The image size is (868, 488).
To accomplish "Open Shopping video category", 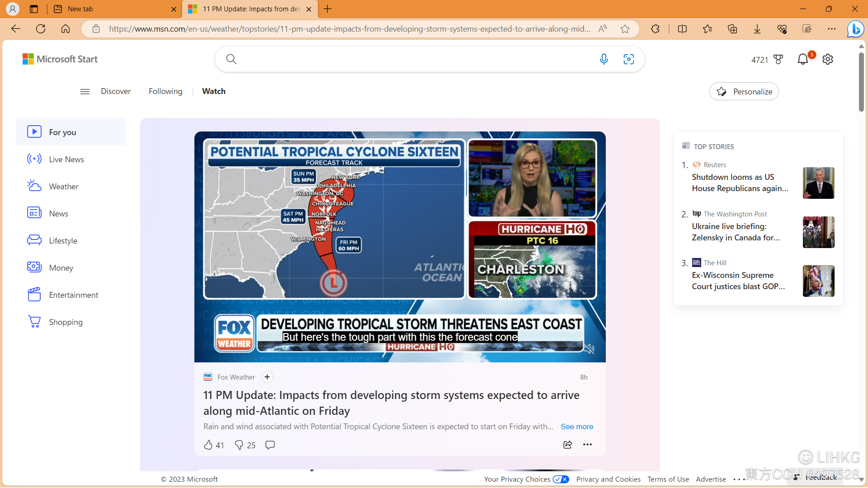I will tap(71, 322).
